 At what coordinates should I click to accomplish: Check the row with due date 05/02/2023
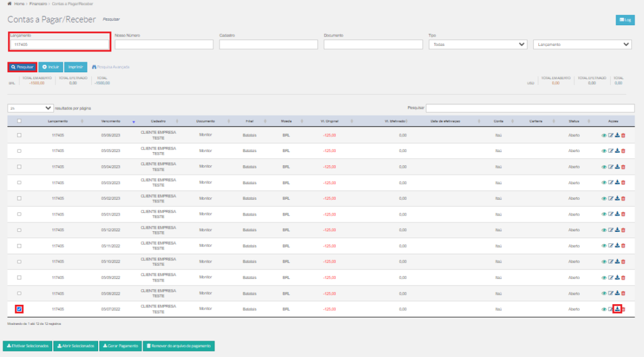pos(19,199)
